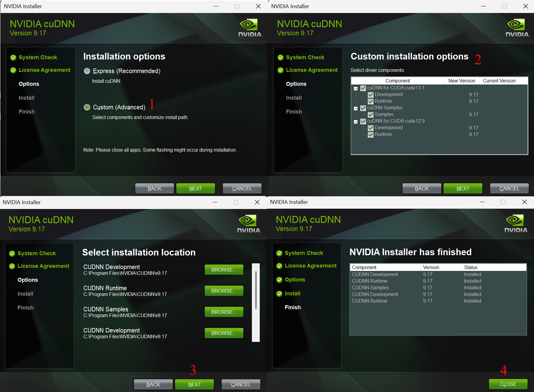534x392 pixels.
Task: Toggle Runtime checkbox under cuDNN for CUDA cuda13.1
Action: [371, 101]
